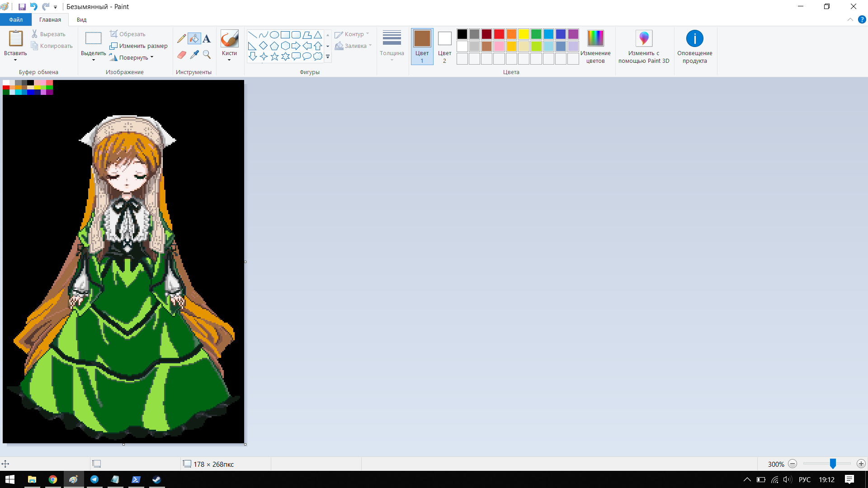Image resolution: width=868 pixels, height=488 pixels.
Task: Activate the Color 1 selector
Action: (x=422, y=46)
